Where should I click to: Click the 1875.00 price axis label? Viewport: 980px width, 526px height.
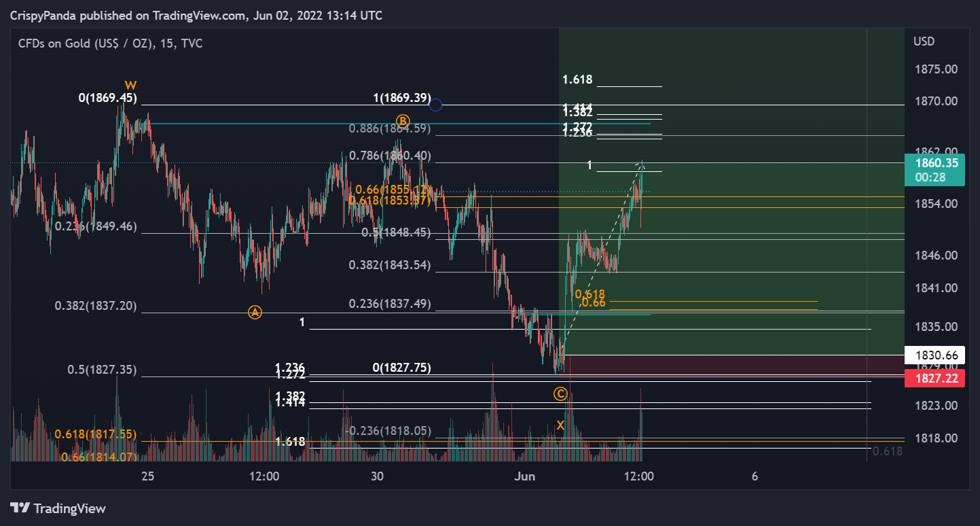click(x=936, y=69)
